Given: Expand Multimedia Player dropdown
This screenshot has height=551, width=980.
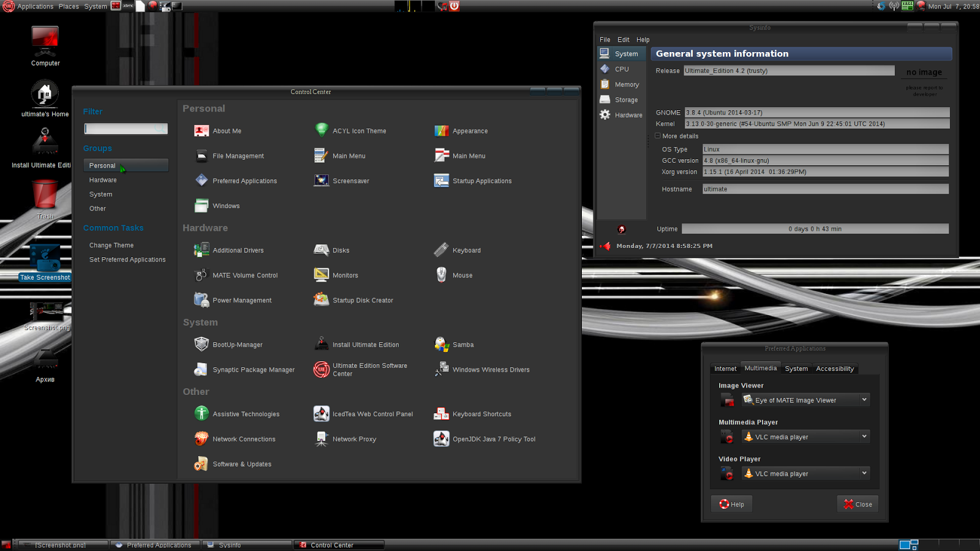Looking at the screenshot, I should point(805,437).
